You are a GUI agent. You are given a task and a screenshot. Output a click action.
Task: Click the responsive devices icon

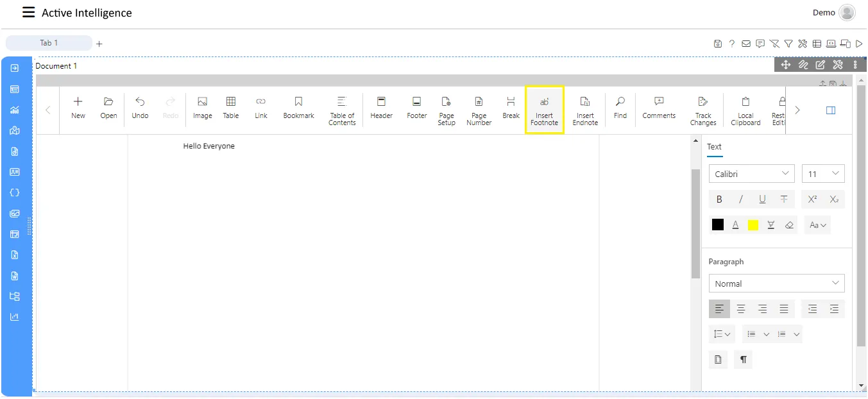click(x=845, y=44)
